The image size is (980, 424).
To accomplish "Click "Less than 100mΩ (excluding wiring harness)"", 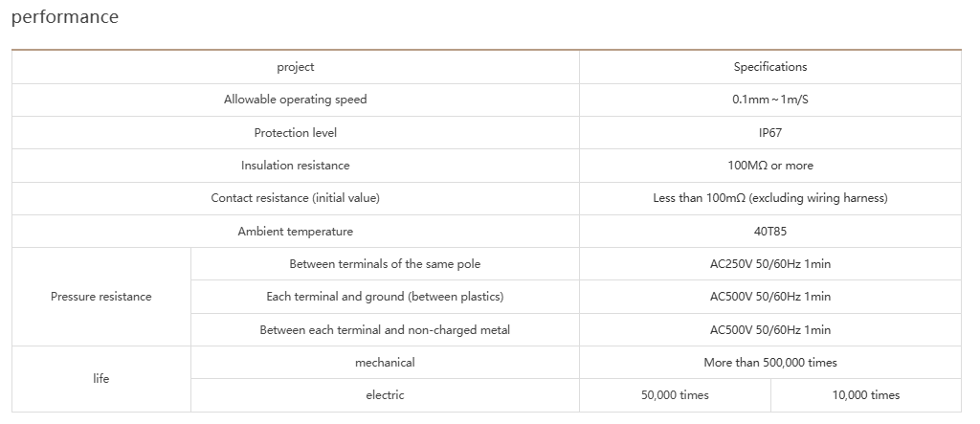I will pyautogui.click(x=770, y=198).
